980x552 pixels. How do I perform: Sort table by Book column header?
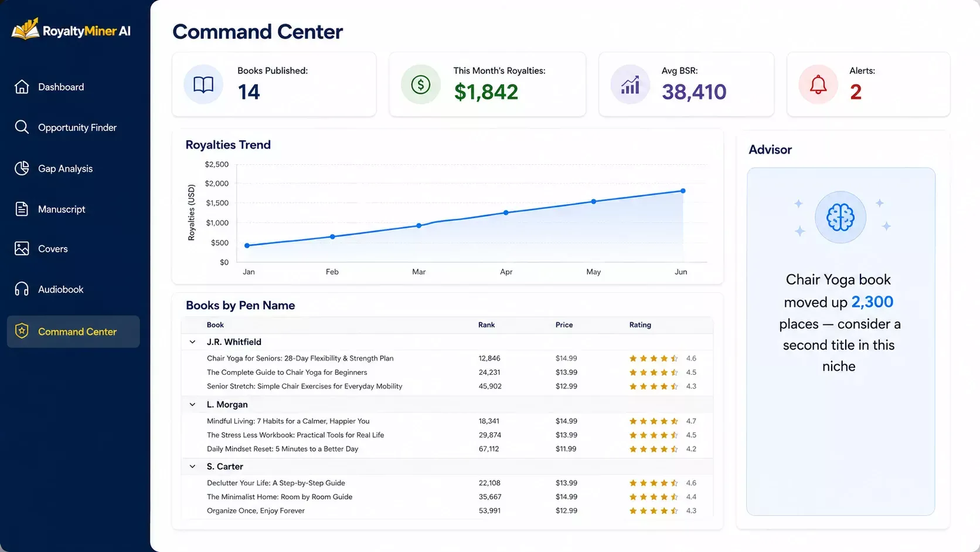tap(215, 325)
